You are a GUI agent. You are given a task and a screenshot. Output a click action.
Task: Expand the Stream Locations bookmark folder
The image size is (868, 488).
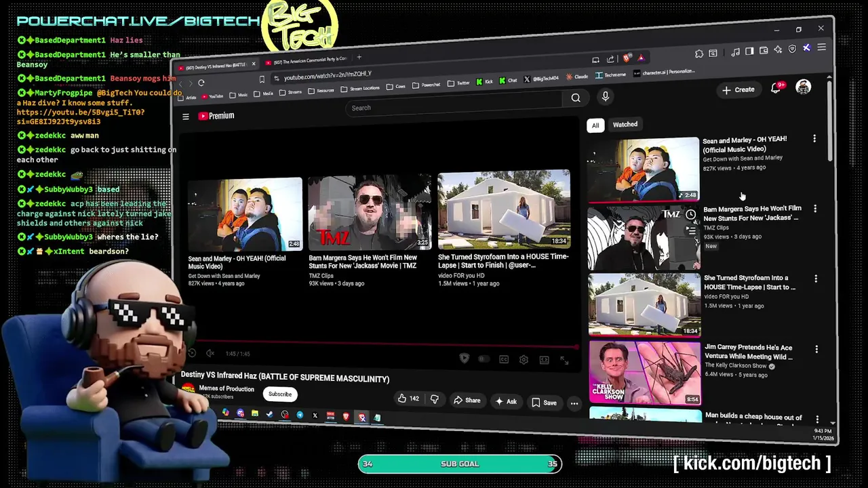tap(360, 88)
